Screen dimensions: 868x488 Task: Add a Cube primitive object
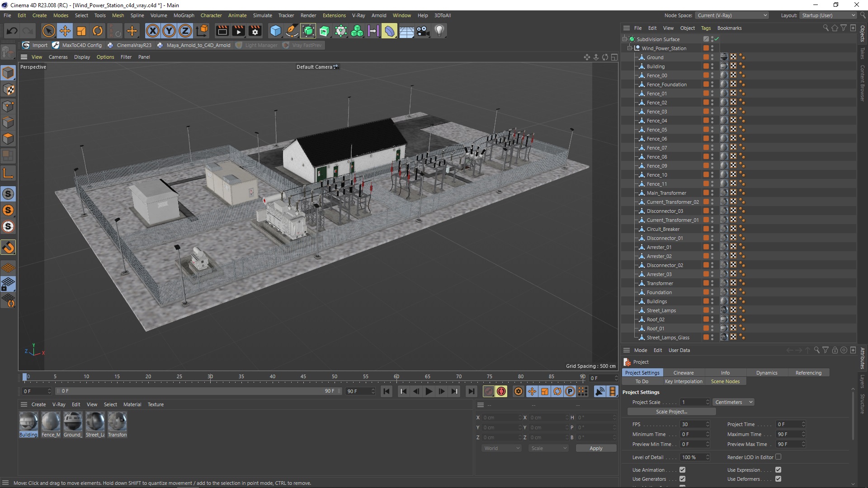[275, 31]
